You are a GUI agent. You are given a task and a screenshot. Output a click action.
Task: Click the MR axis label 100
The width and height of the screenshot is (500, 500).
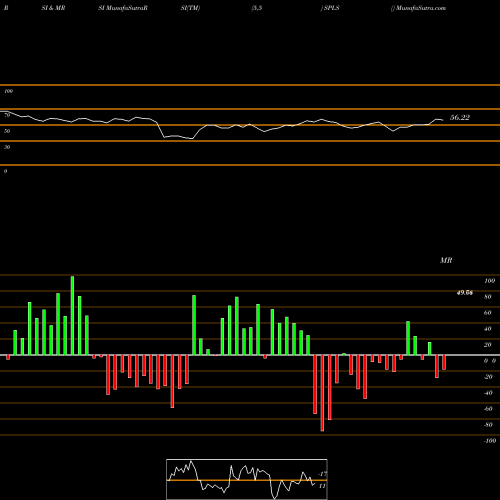(x=489, y=281)
